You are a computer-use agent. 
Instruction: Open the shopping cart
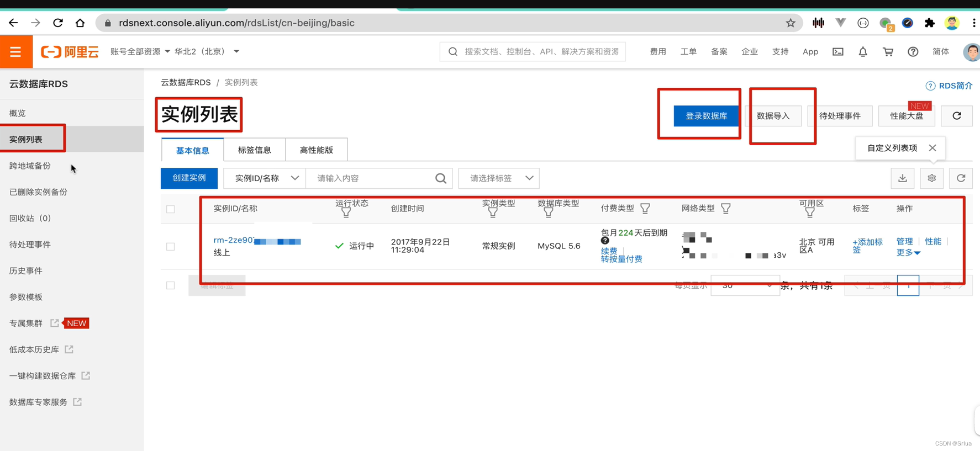pyautogui.click(x=888, y=52)
